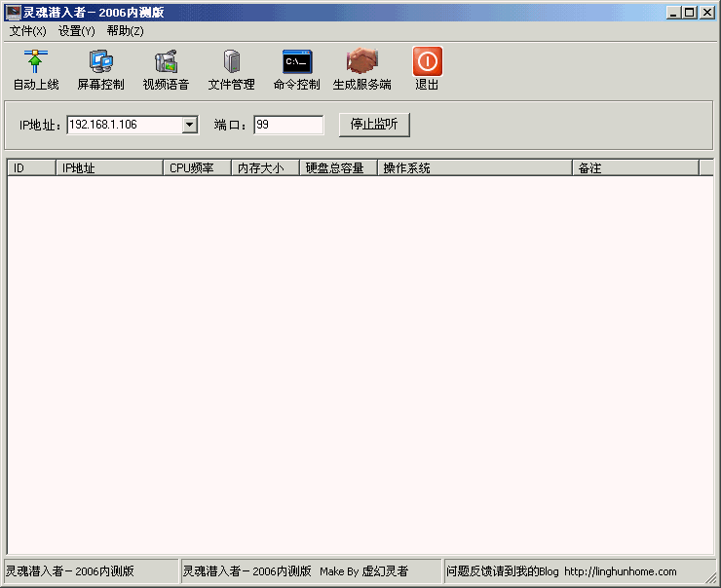Click the 停止监听 button
The image size is (721, 588).
[x=374, y=125]
